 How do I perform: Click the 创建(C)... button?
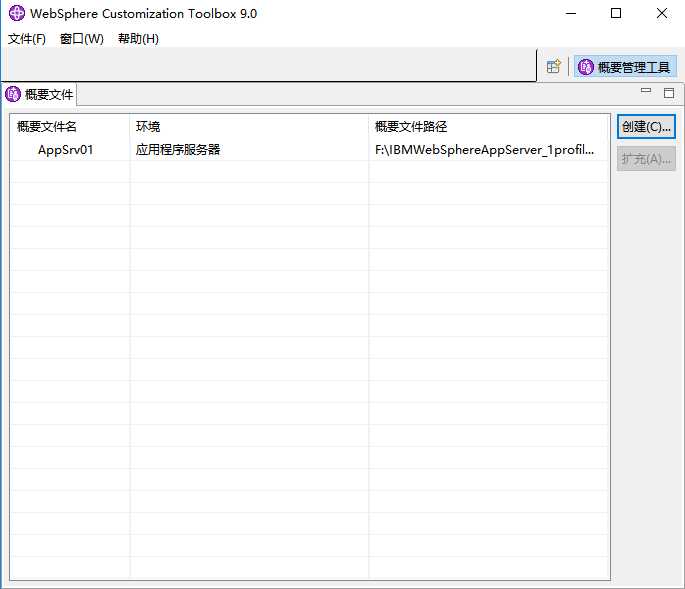(646, 127)
